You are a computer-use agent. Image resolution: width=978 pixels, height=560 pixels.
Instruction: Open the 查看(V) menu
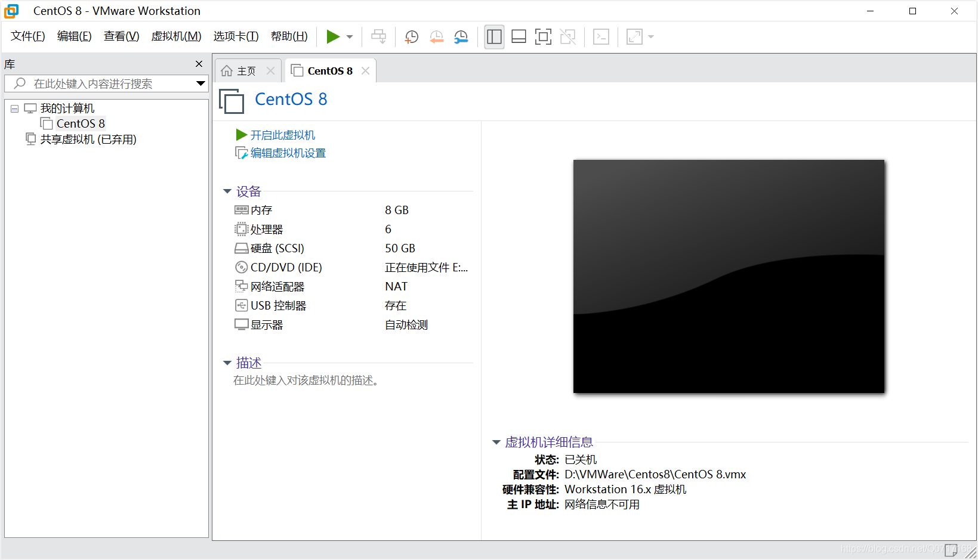(x=121, y=36)
